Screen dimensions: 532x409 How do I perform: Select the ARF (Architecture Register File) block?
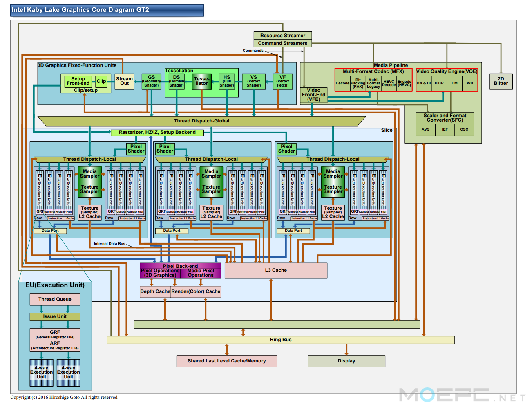click(x=55, y=346)
